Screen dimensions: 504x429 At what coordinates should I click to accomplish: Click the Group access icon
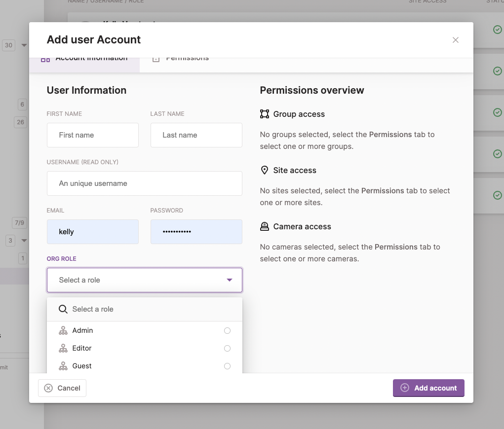[x=265, y=114]
